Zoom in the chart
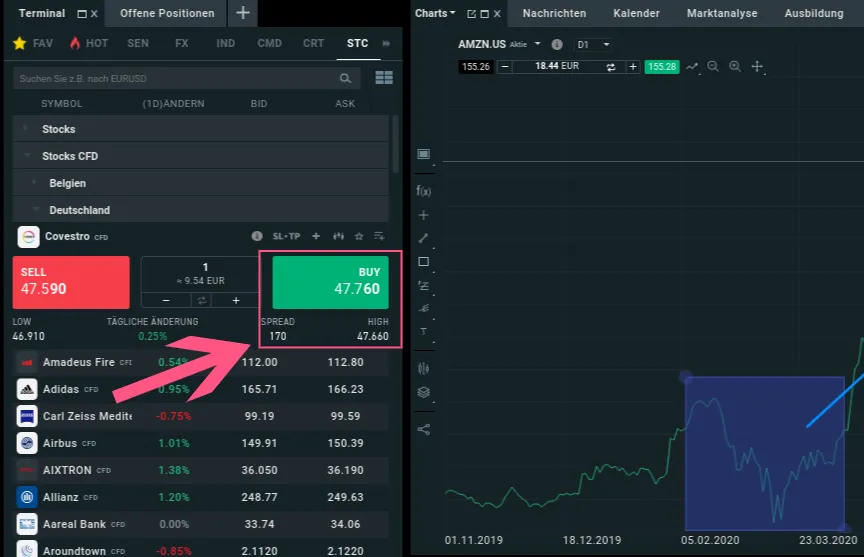This screenshot has height=557, width=864. click(735, 66)
